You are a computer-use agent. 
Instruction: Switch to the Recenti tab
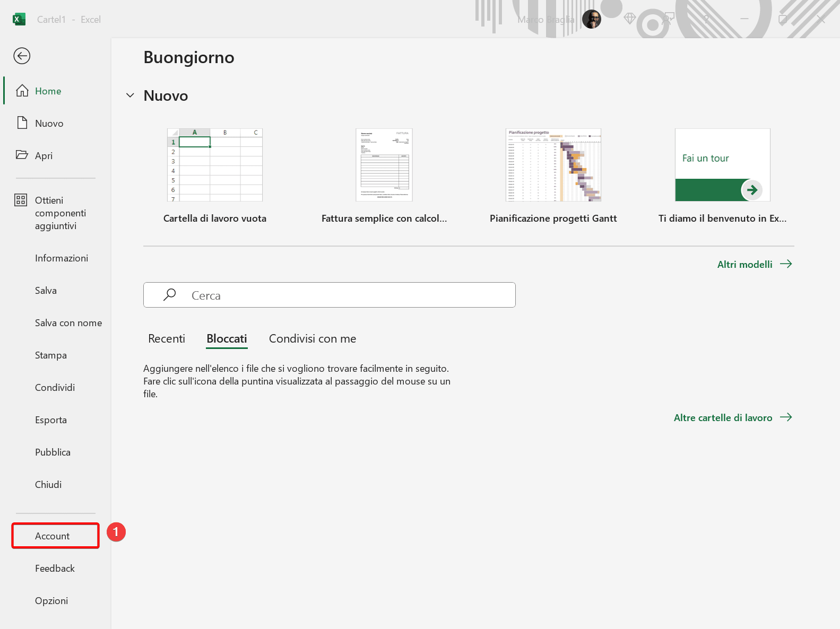click(x=167, y=338)
